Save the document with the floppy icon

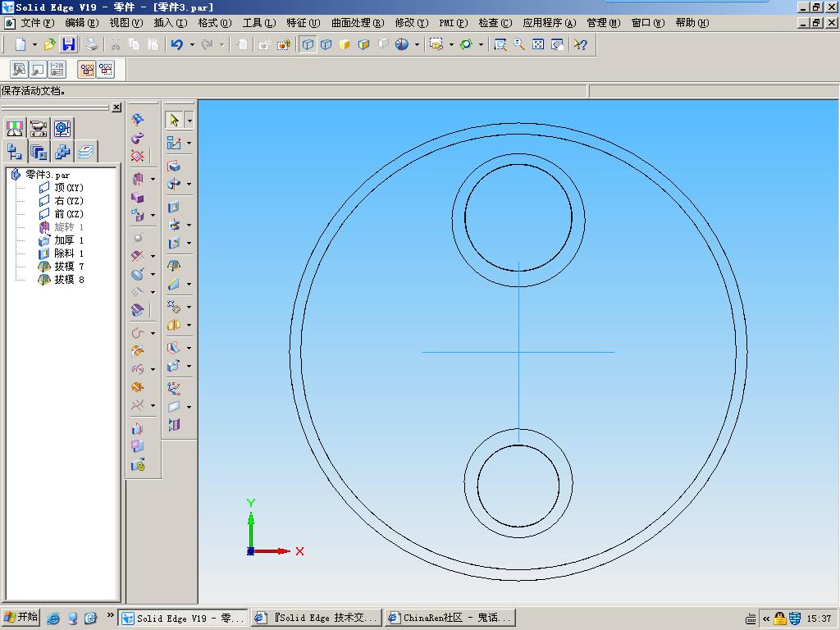pos(69,44)
